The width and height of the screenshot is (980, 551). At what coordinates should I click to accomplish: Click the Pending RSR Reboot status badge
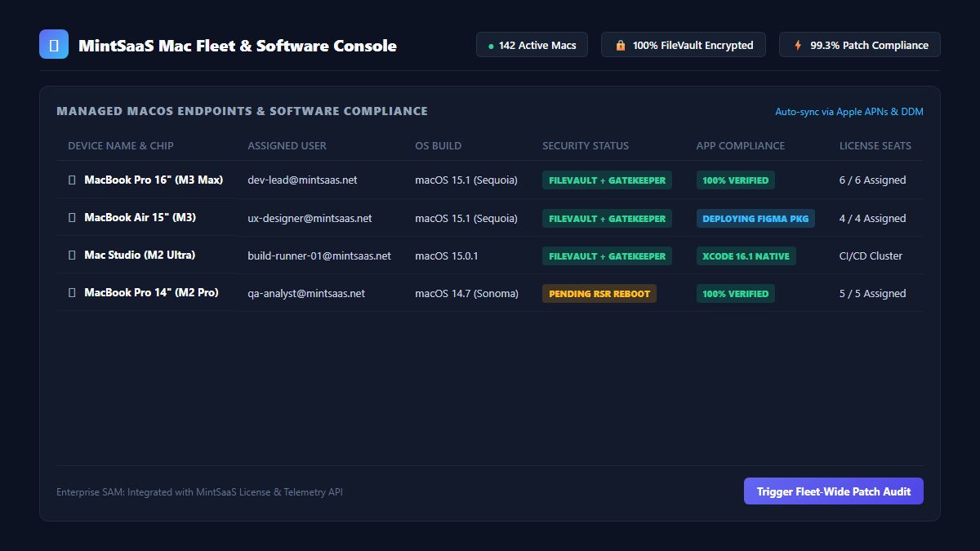599,293
